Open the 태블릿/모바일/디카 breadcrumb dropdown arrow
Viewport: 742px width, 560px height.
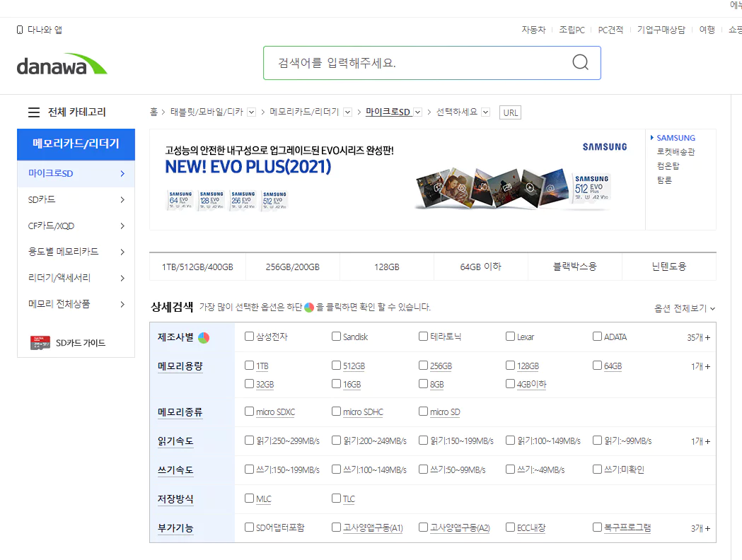[x=252, y=112]
